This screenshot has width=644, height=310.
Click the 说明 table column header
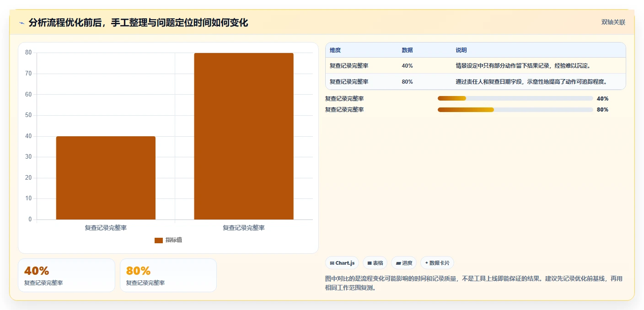(461, 50)
